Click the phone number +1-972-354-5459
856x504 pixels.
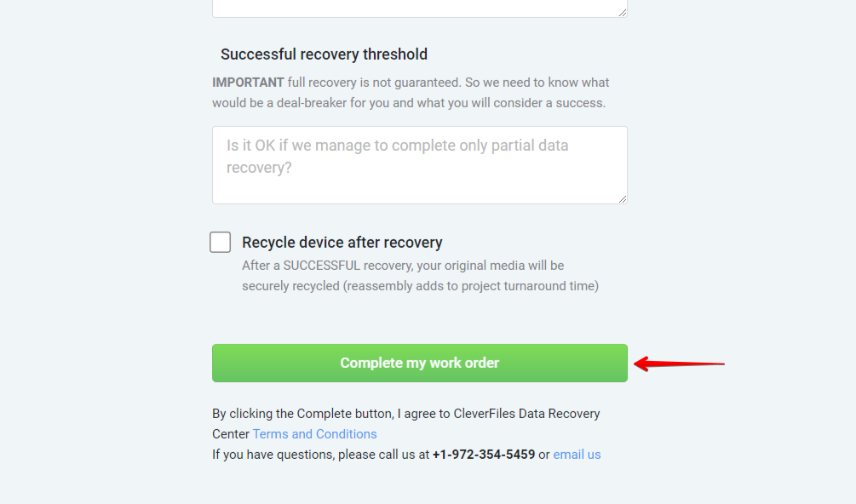coord(484,455)
